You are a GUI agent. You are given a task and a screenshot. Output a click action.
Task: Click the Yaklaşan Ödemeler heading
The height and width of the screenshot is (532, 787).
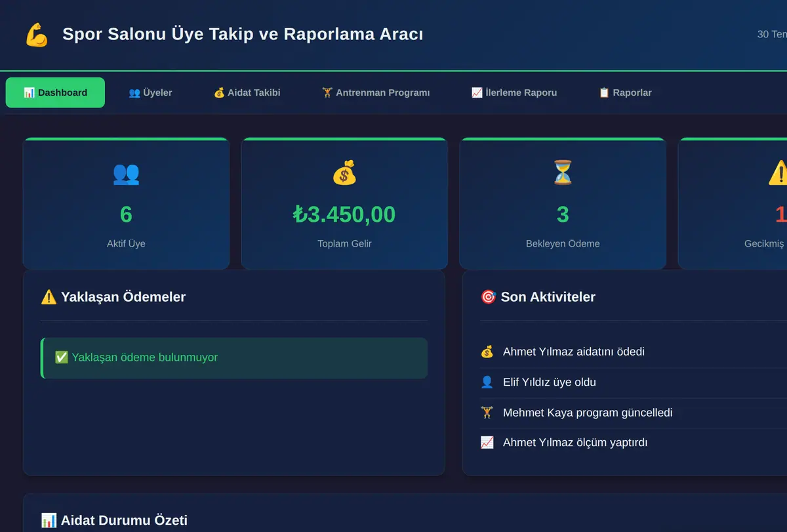coord(123,297)
